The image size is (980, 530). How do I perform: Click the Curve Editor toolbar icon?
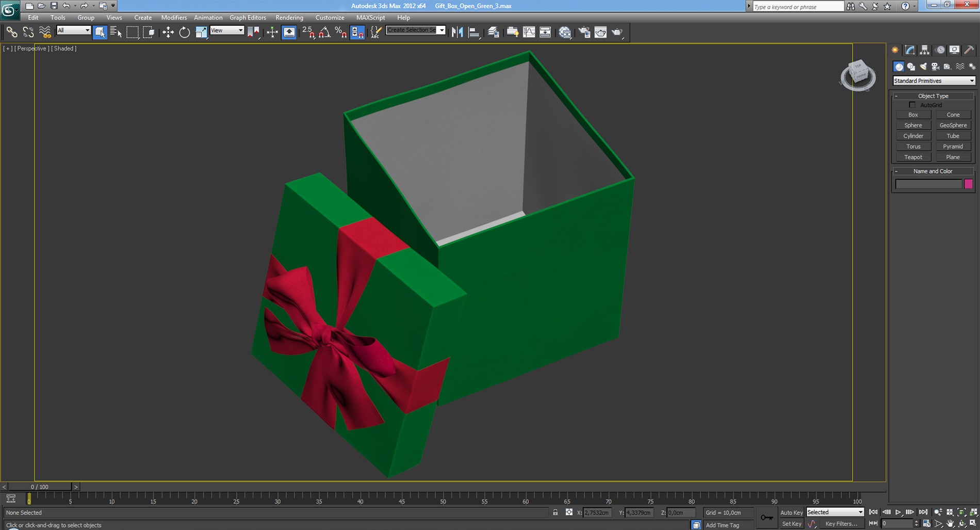click(529, 32)
